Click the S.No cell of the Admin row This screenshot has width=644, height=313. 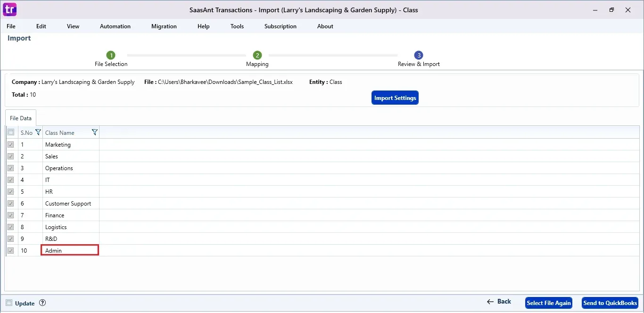(x=30, y=251)
